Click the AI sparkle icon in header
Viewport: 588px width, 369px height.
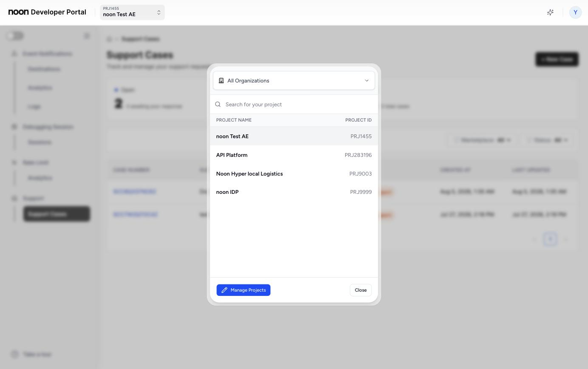click(550, 12)
